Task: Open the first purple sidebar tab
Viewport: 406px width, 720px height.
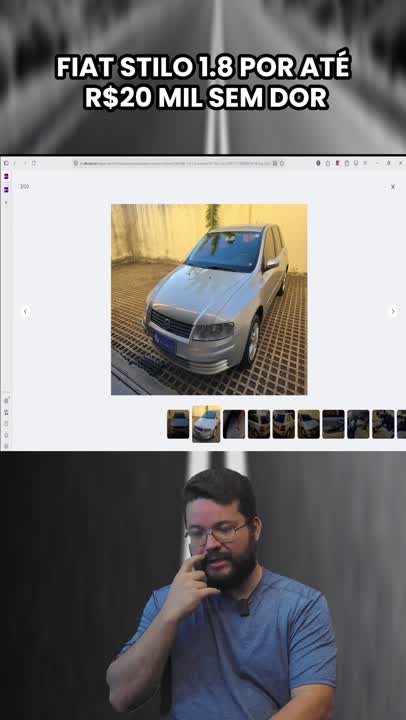Action: coord(6,176)
